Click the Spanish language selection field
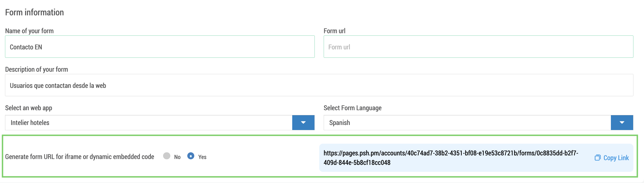 [x=467, y=122]
